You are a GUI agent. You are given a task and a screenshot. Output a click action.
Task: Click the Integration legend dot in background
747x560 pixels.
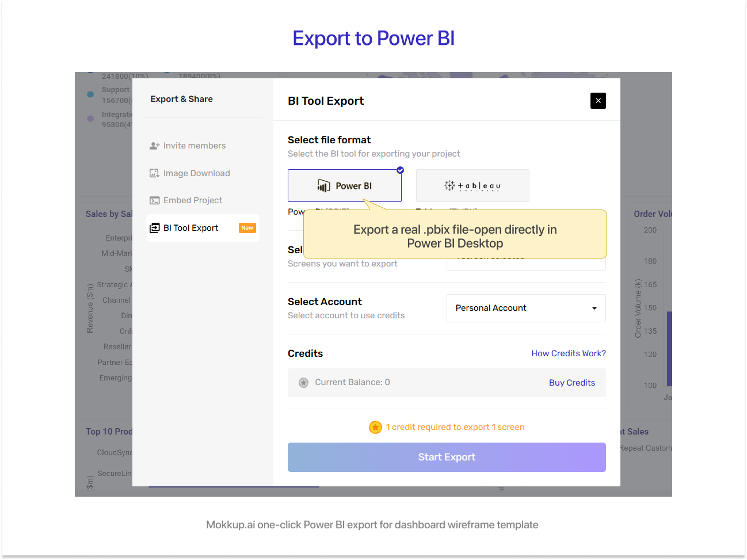(x=90, y=119)
